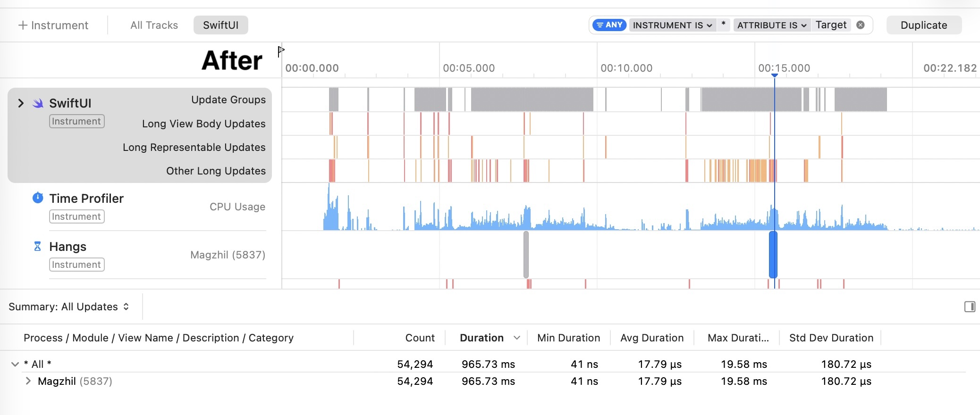Image resolution: width=980 pixels, height=415 pixels.
Task: Click the CPU Usage lane label
Action: (x=237, y=207)
